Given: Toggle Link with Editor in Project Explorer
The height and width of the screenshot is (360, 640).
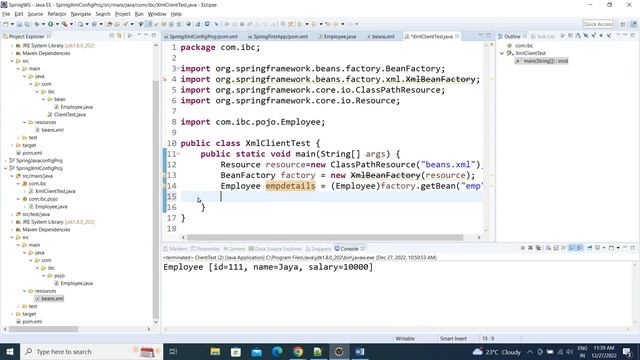Looking at the screenshot, I should point(119,36).
